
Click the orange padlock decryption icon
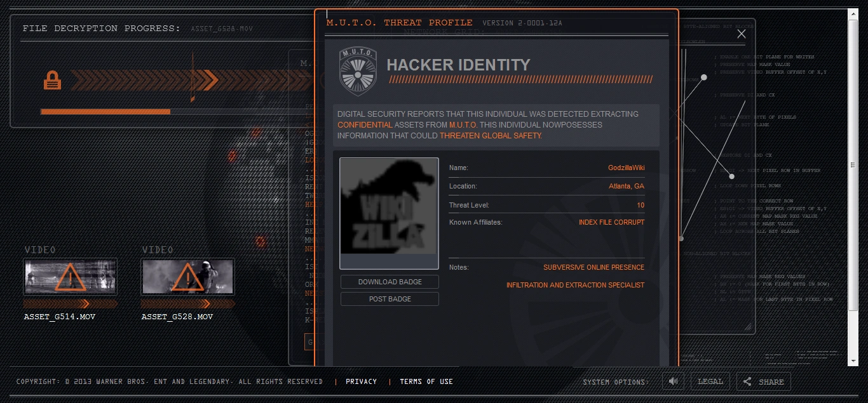click(52, 80)
